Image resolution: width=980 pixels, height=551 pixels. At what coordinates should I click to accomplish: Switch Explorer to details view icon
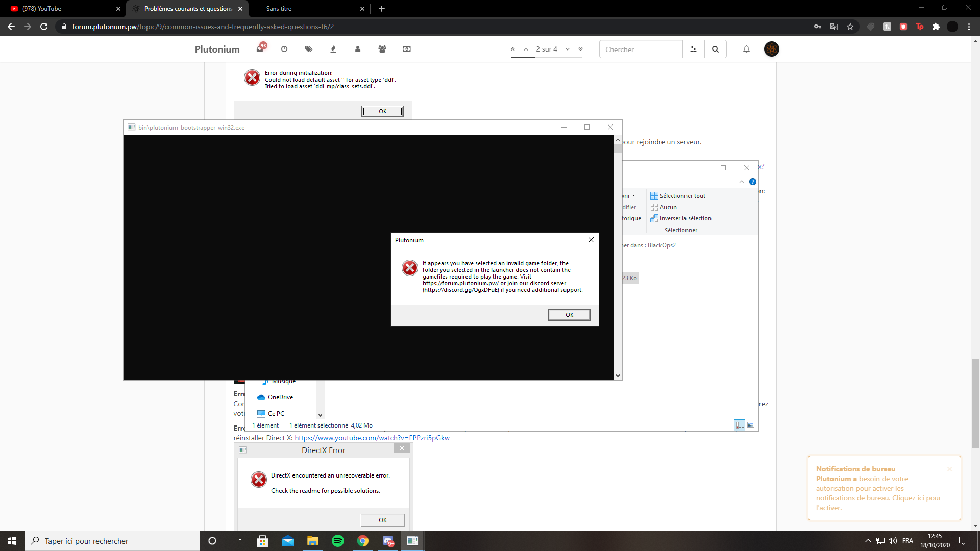(740, 425)
